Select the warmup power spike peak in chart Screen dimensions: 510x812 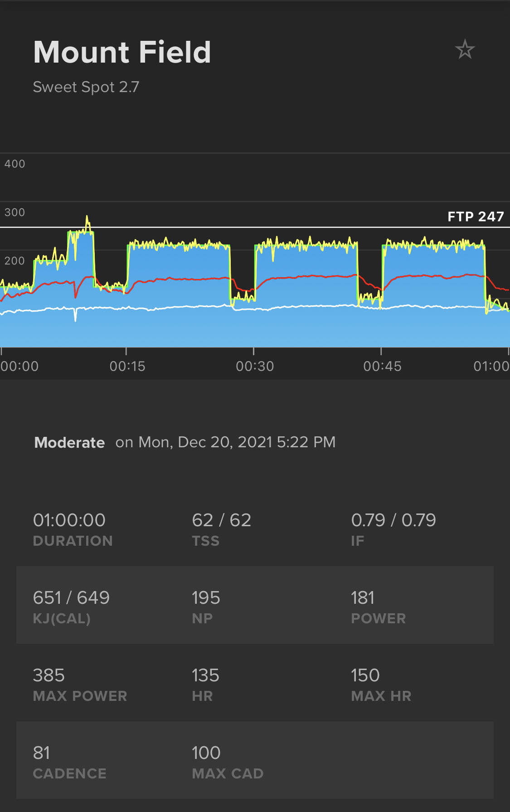87,219
